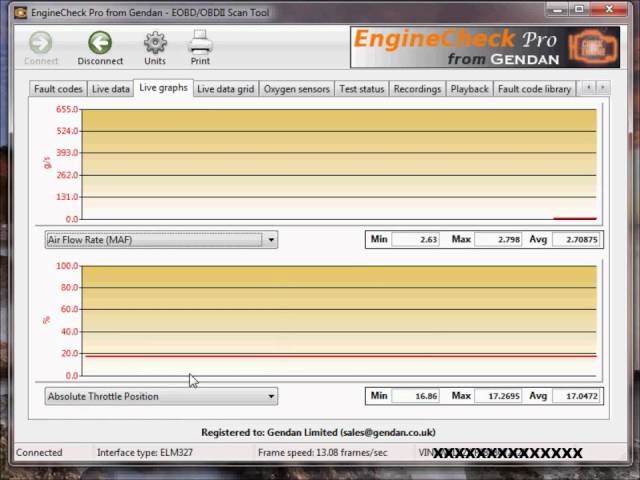Open the Units gear icon
The width and height of the screenshot is (640, 480).
[155, 42]
